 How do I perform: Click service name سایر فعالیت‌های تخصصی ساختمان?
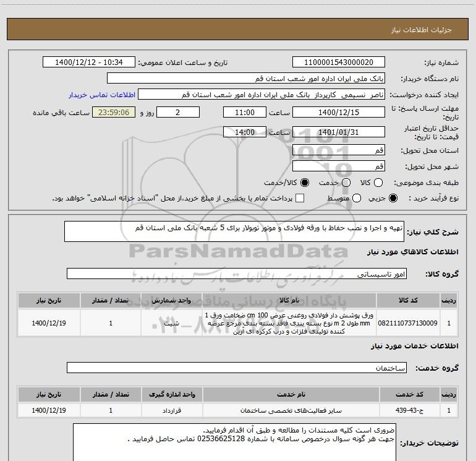tap(291, 410)
